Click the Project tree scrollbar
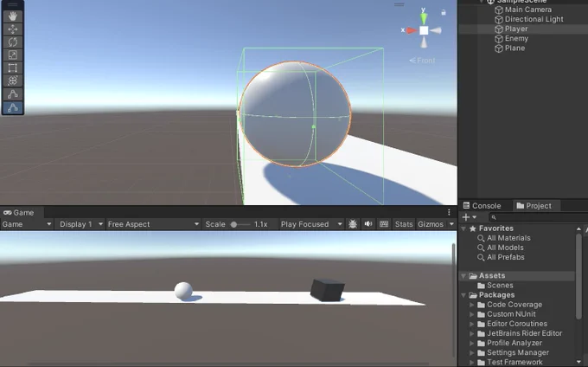This screenshot has width=588, height=367. coord(578,276)
